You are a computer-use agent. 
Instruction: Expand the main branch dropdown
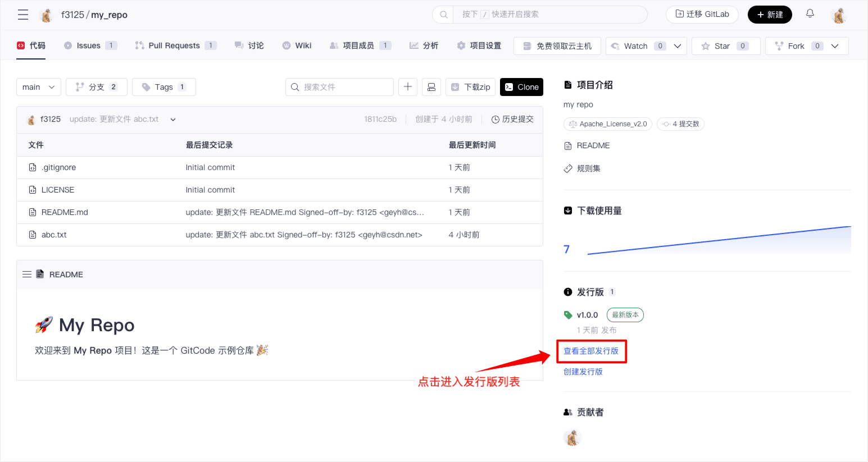(x=39, y=87)
